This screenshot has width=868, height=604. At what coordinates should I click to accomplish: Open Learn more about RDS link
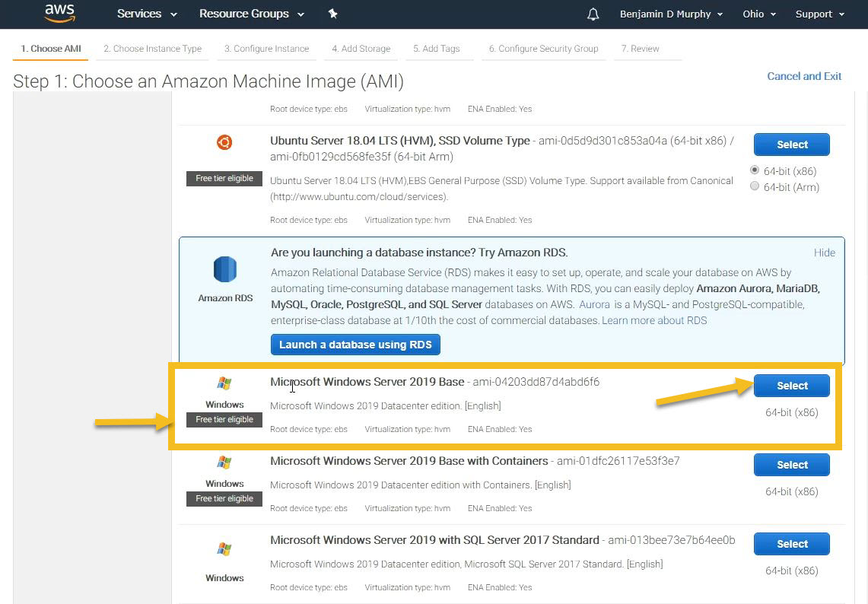(x=654, y=320)
